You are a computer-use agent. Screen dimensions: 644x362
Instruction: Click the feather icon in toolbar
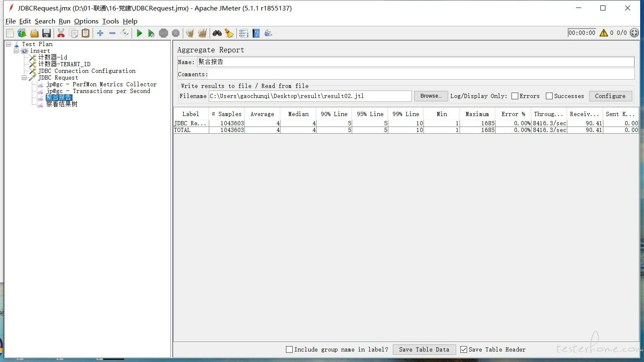click(268, 33)
